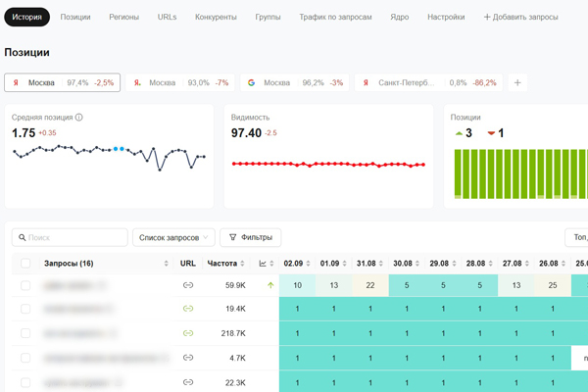Go to the URLs tab

[x=167, y=17]
